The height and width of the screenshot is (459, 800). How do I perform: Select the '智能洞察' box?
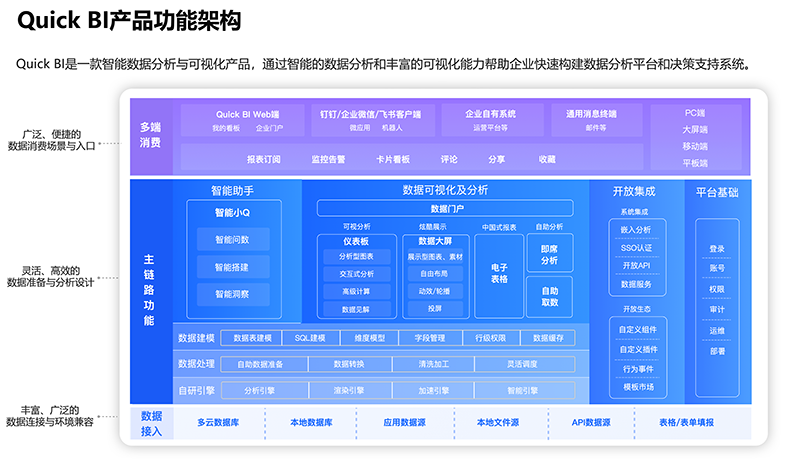[x=233, y=294]
